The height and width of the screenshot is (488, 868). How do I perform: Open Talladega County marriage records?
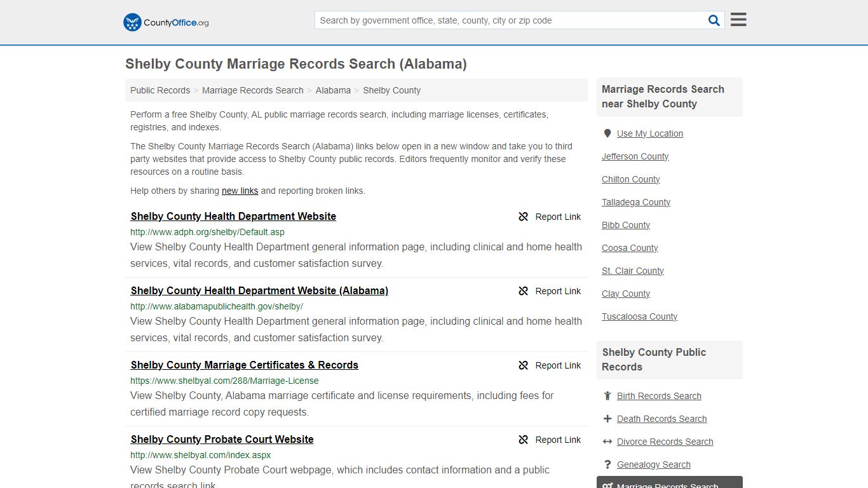point(636,202)
